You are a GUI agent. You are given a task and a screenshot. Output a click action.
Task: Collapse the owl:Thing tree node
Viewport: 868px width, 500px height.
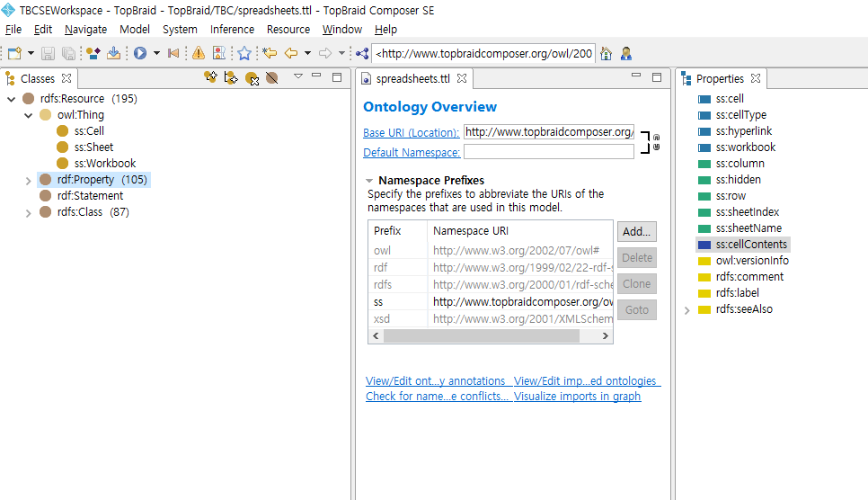tap(28, 115)
